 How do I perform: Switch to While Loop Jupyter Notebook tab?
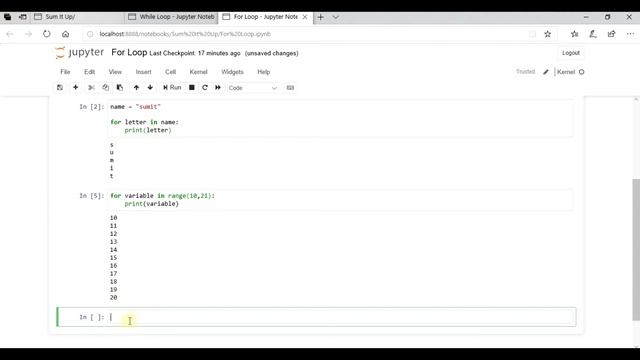click(x=171, y=17)
